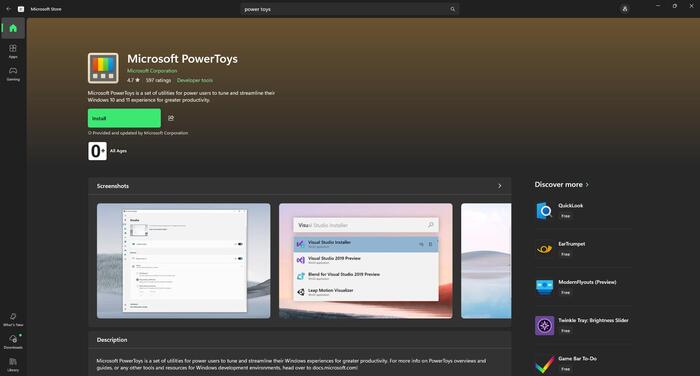Open Library in sidebar
The width and height of the screenshot is (700, 376).
click(x=13, y=364)
